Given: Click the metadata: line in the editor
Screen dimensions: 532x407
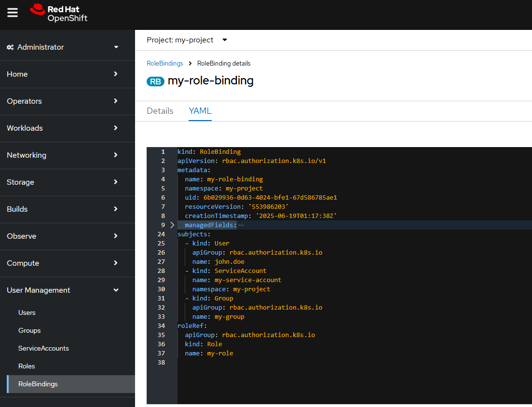Looking at the screenshot, I should (x=194, y=170).
